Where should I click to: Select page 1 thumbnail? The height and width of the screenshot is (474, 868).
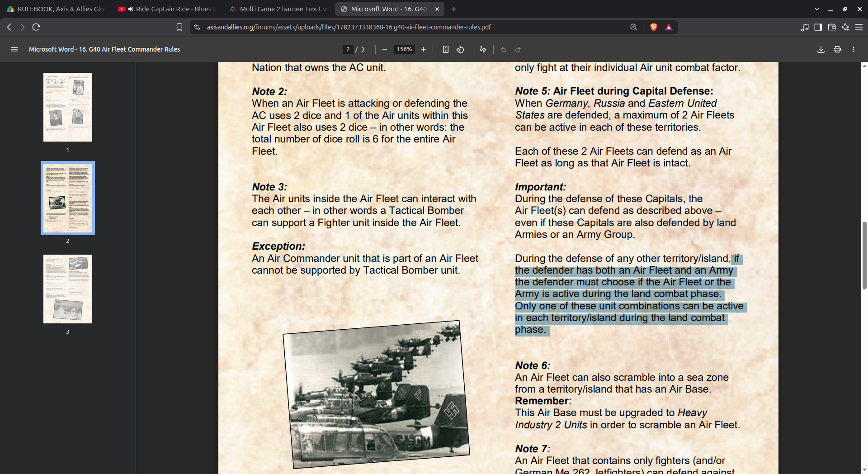pos(68,107)
